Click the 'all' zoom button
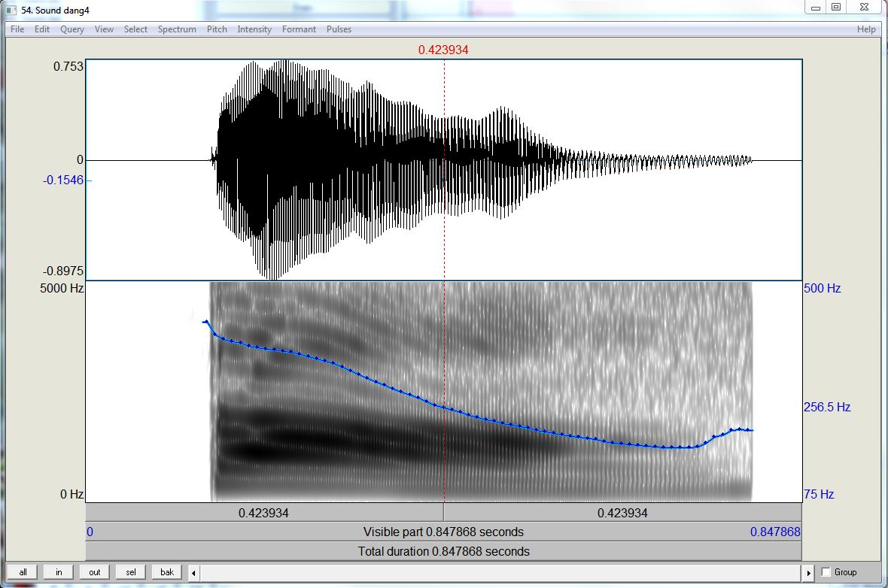Viewport: 888px width, 588px height. [x=23, y=572]
